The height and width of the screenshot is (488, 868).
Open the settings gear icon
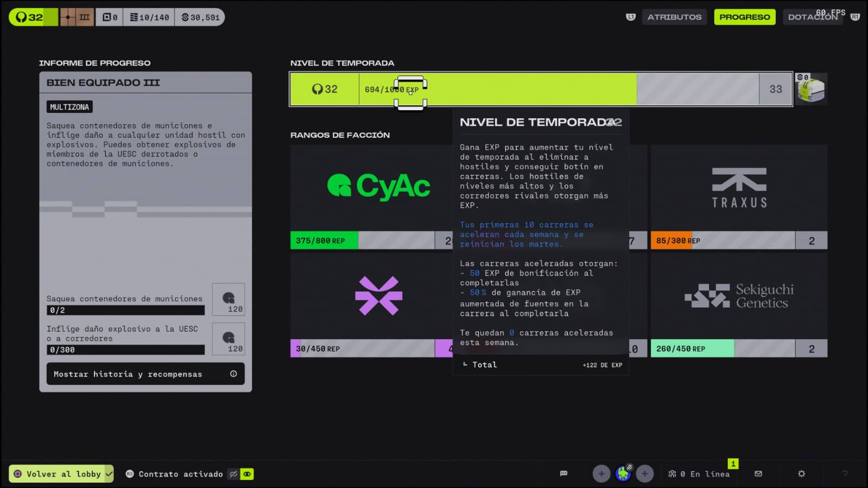pos(801,473)
